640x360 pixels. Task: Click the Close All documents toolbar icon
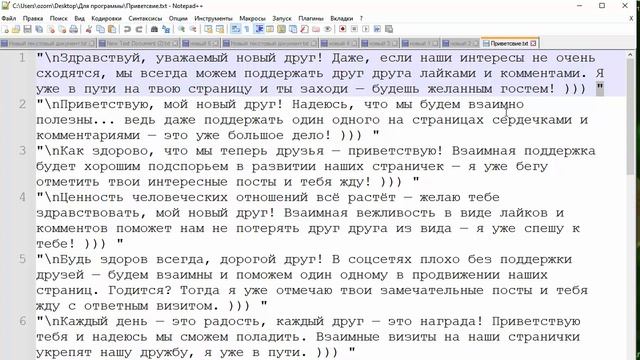(x=62, y=29)
